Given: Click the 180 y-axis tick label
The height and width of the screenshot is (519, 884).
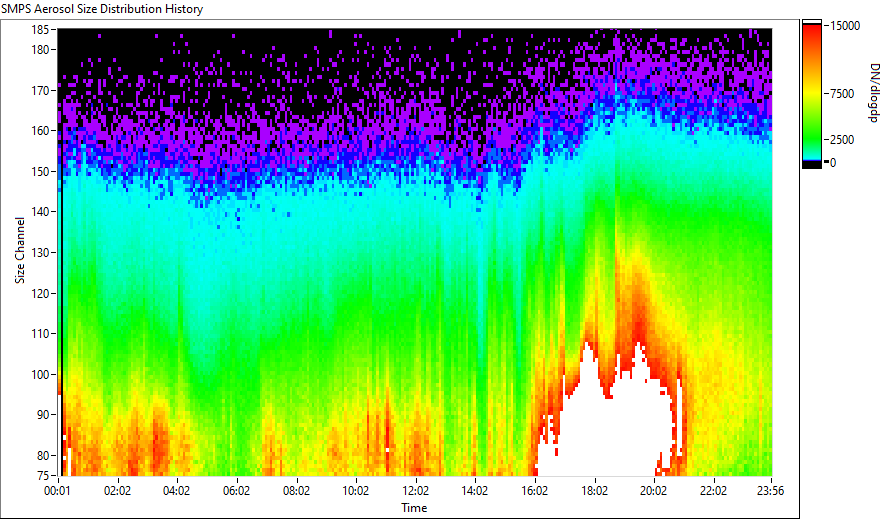Looking at the screenshot, I should pos(40,50).
